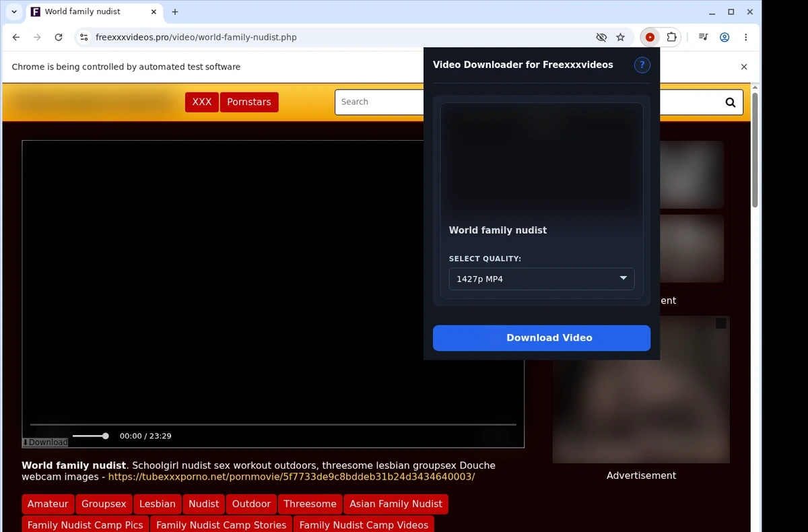
Task: Go forward one page
Action: pyautogui.click(x=38, y=37)
